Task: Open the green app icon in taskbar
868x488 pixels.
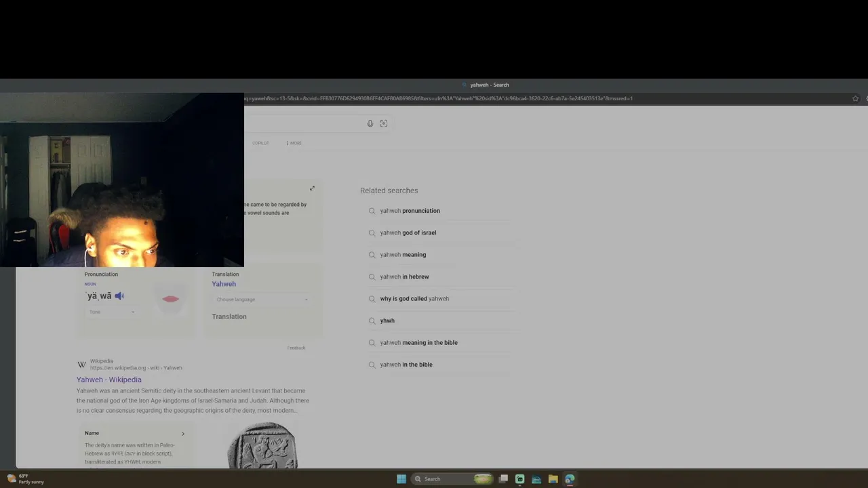Action: pos(520,479)
